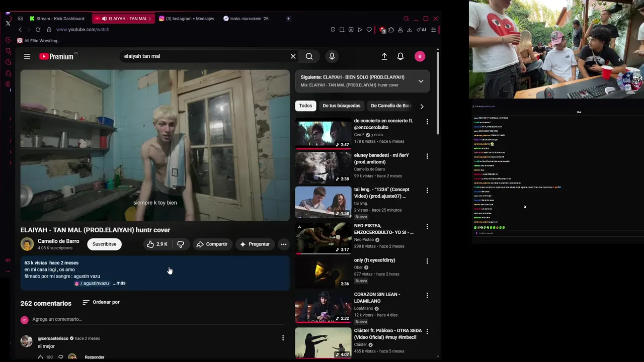Open a new browser tab

[x=288, y=19]
